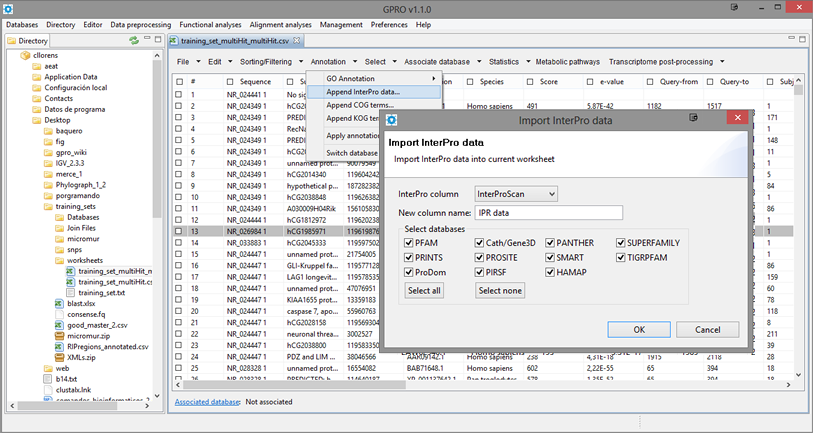
Task: Click the XMLs.zip archive icon
Action: pos(59,358)
